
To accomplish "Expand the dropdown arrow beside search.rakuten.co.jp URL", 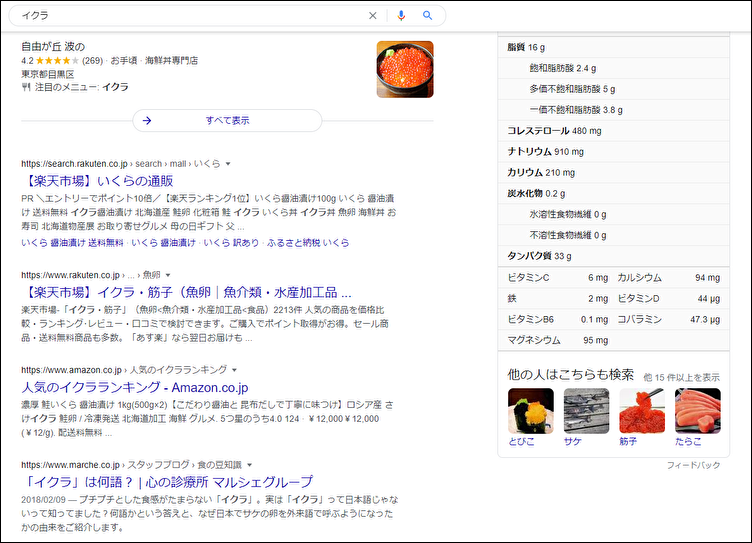I will point(228,164).
